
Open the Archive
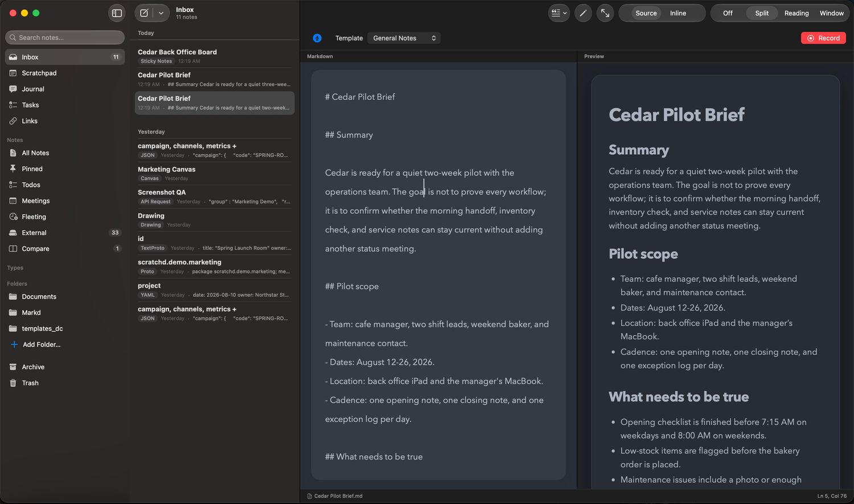[65, 367]
